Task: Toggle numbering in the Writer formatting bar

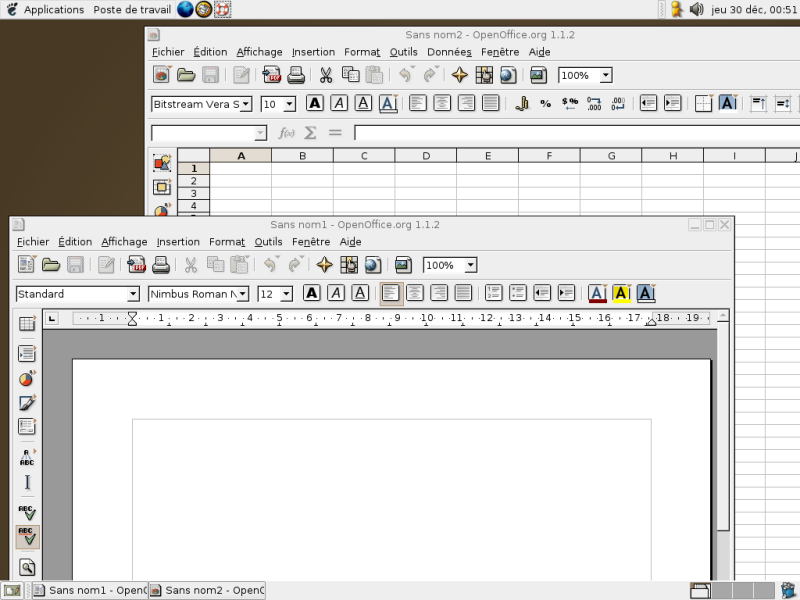Action: pyautogui.click(x=493, y=293)
